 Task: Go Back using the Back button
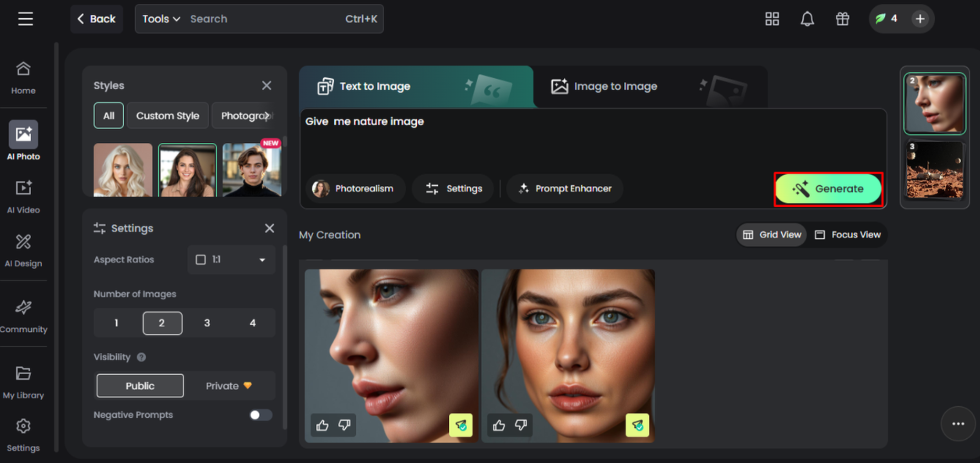96,19
